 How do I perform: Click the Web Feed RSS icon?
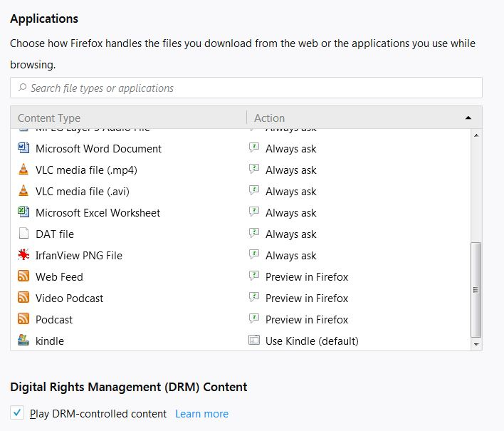tap(23, 276)
